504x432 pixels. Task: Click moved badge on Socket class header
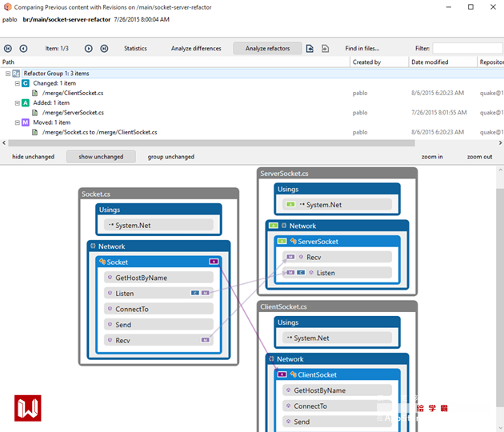coord(214,262)
